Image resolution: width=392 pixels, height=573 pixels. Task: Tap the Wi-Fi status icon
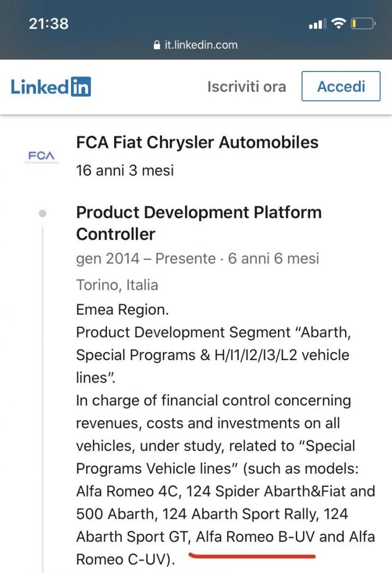(339, 23)
